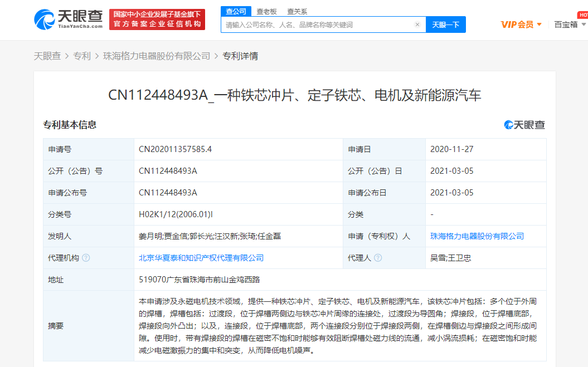Click the 天眼一下 search button
This screenshot has height=367, width=588.
coord(445,25)
